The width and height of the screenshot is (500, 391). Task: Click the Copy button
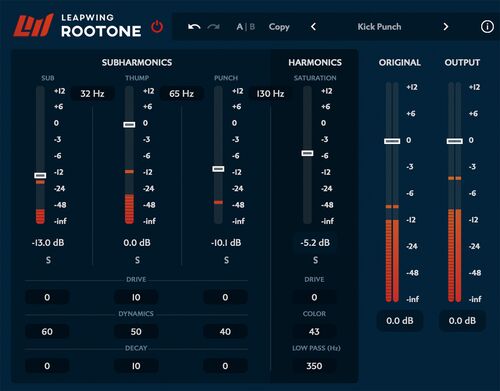click(279, 27)
